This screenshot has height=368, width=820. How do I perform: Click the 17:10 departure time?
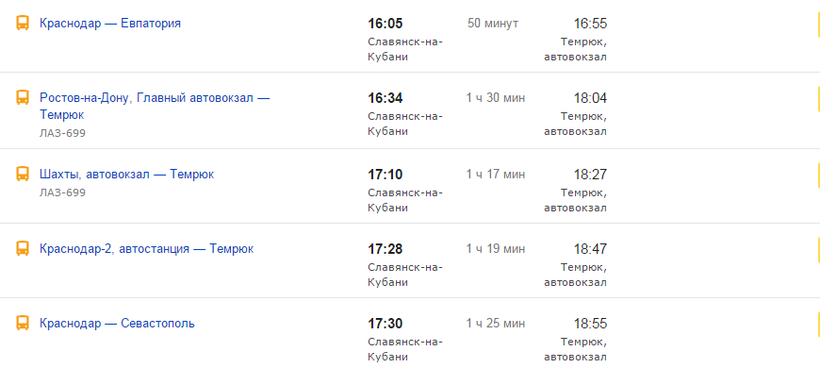385,175
